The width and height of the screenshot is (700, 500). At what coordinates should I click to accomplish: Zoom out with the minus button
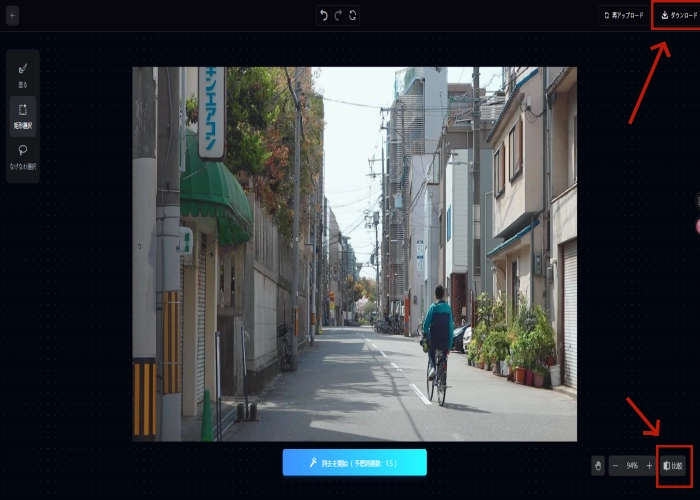point(615,466)
